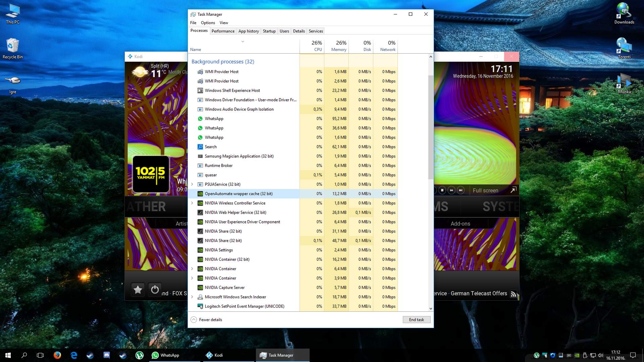Viewport: 644px width, 362px height.
Task: Open the Options menu
Action: [x=208, y=23]
